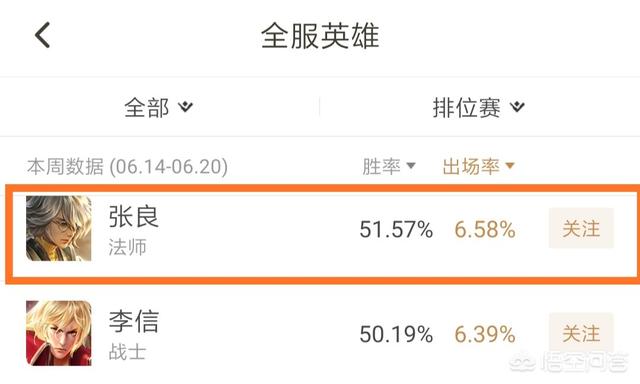Image resolution: width=640 pixels, height=384 pixels.
Task: Open the 李信 hero name entry
Action: (133, 321)
